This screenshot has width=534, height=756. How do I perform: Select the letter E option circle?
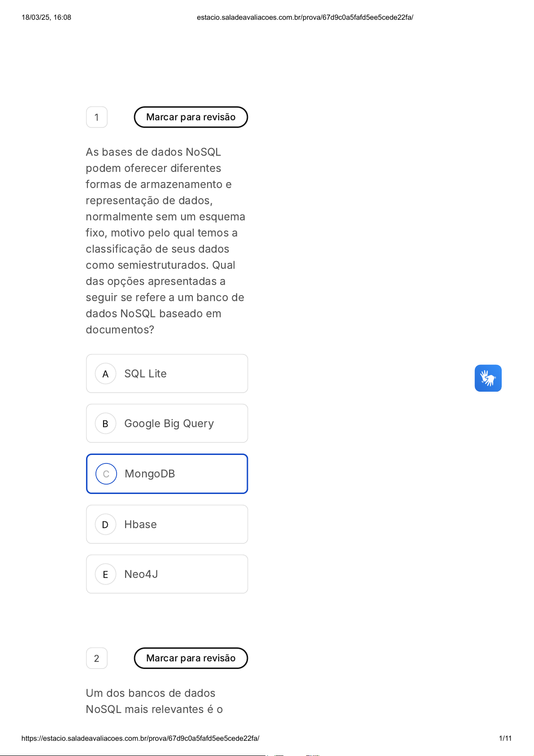point(105,574)
